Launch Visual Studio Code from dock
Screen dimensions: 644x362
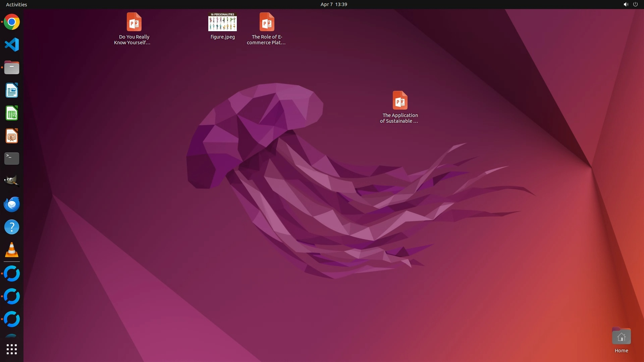tap(12, 45)
